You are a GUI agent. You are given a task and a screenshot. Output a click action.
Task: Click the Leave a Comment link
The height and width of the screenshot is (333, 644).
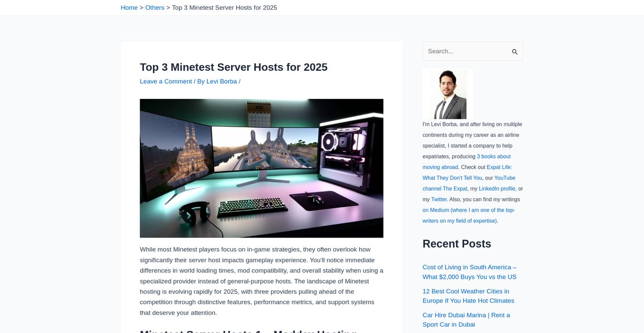click(x=166, y=81)
